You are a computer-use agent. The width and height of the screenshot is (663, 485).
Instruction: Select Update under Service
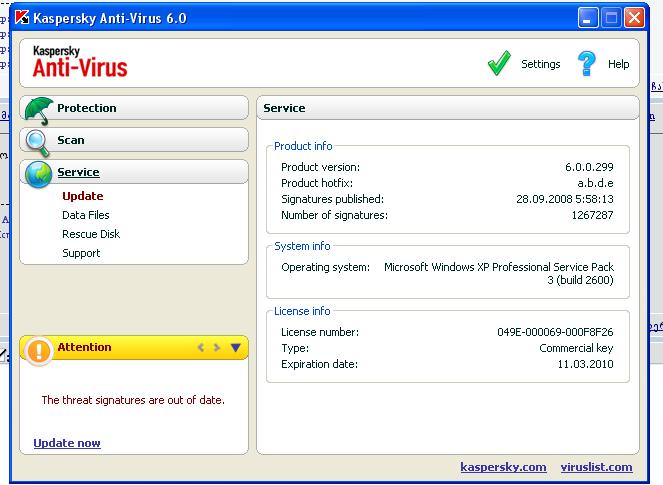tap(82, 196)
